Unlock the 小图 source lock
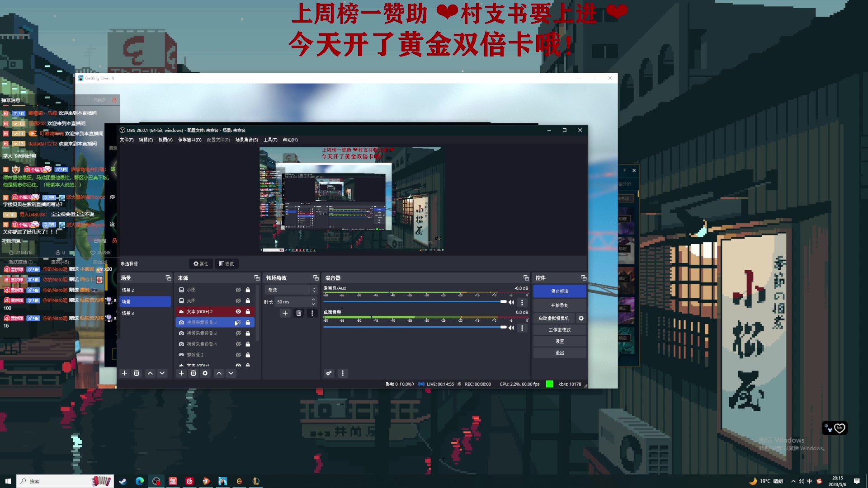The width and height of the screenshot is (868, 488). 248,290
